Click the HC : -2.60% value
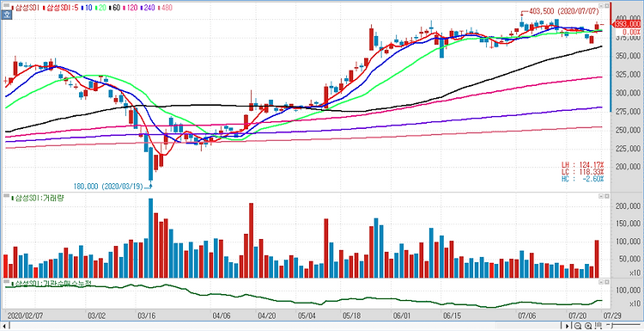 coord(582,179)
